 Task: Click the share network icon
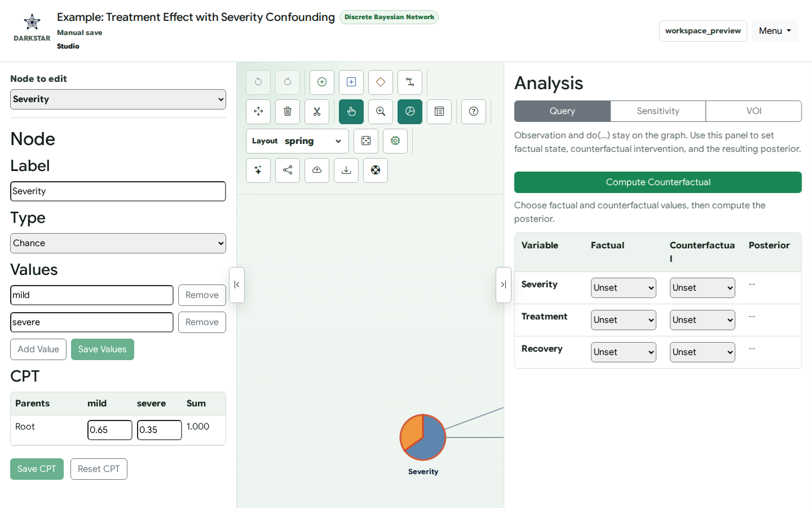288,170
